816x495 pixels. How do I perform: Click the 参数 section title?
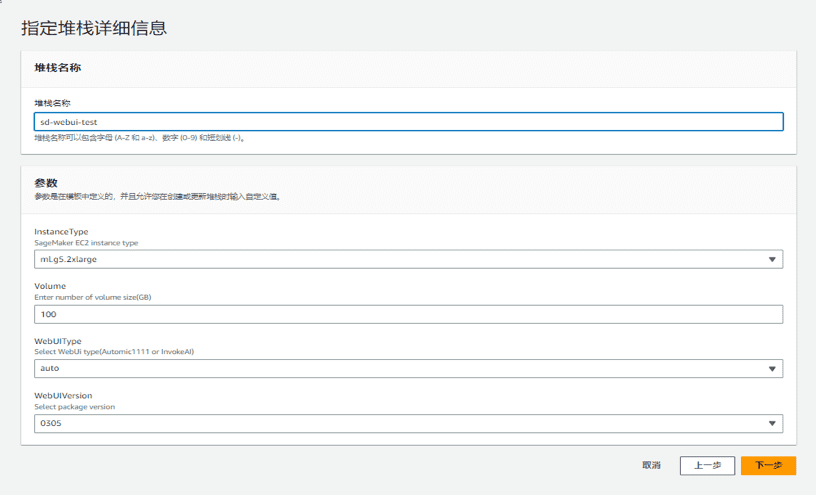click(x=46, y=183)
